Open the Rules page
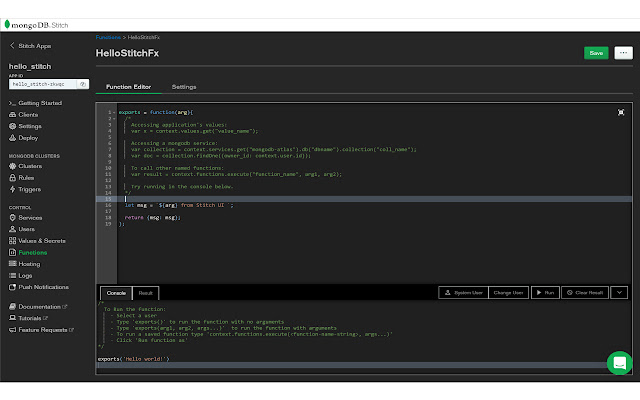This screenshot has height=400, width=640. tap(22, 178)
